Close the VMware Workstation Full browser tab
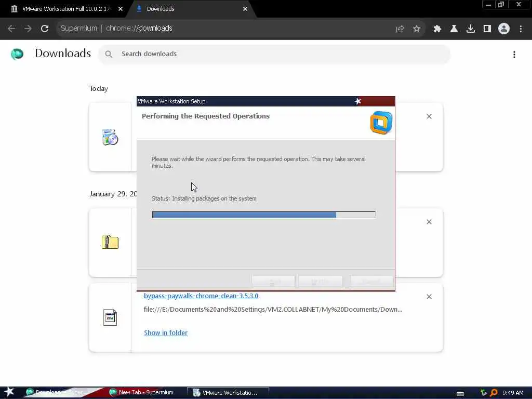 [x=121, y=9]
